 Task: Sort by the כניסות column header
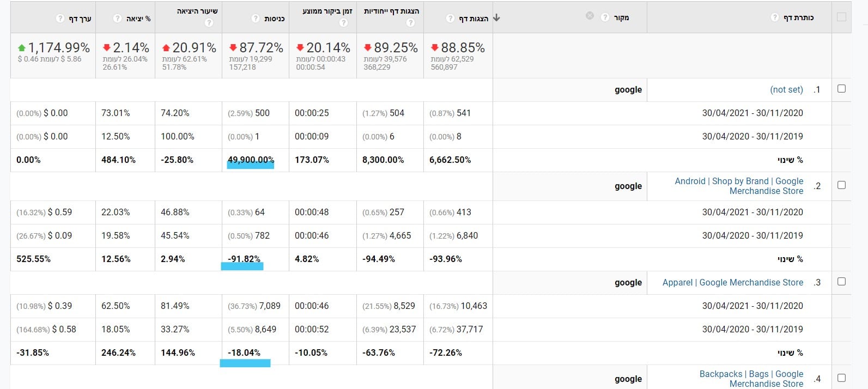point(275,19)
